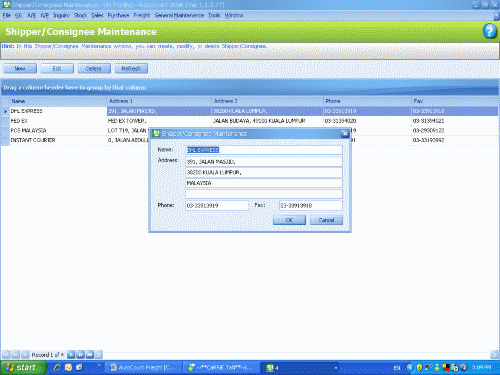Open the Start menu
The image size is (500, 375).
pos(23,367)
